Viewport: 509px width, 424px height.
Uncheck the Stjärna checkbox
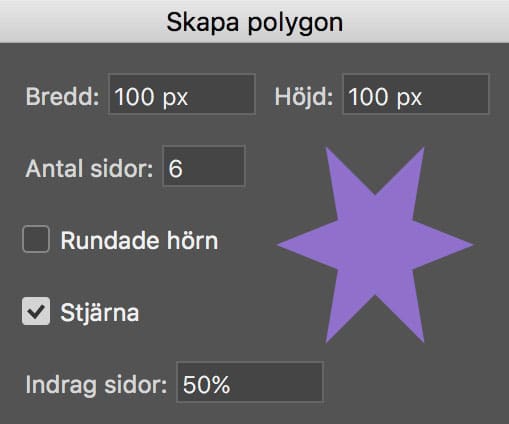point(36,311)
